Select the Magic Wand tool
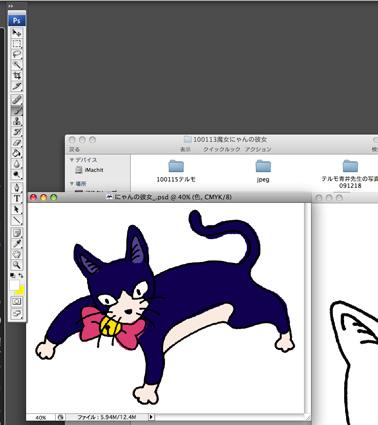378x425 pixels. 16,65
